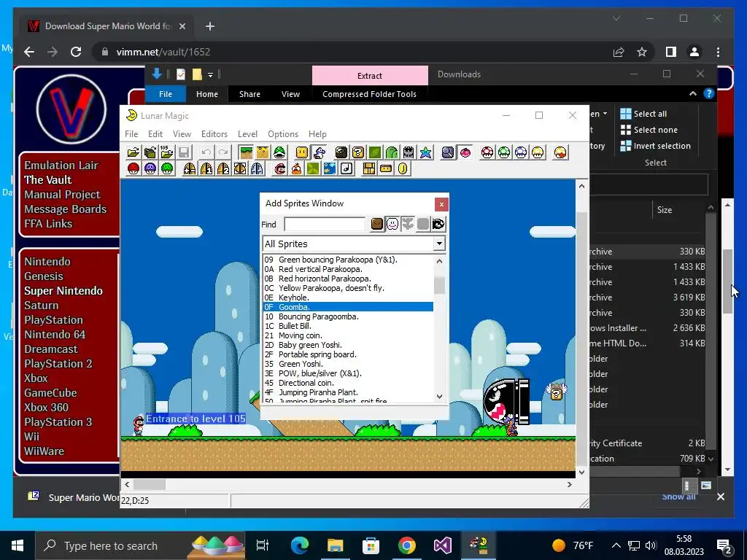Click the brown block icon beside Find field
Viewport: 747px width, 560px height.
(x=377, y=224)
